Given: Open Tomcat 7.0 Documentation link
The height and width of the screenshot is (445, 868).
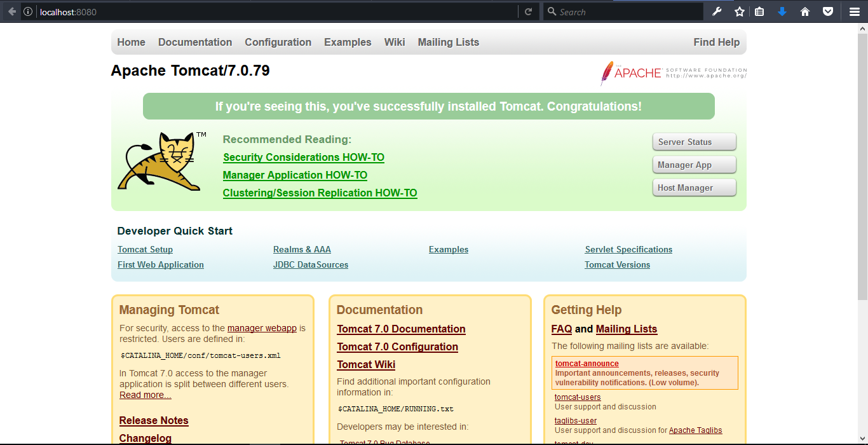Looking at the screenshot, I should pos(401,329).
